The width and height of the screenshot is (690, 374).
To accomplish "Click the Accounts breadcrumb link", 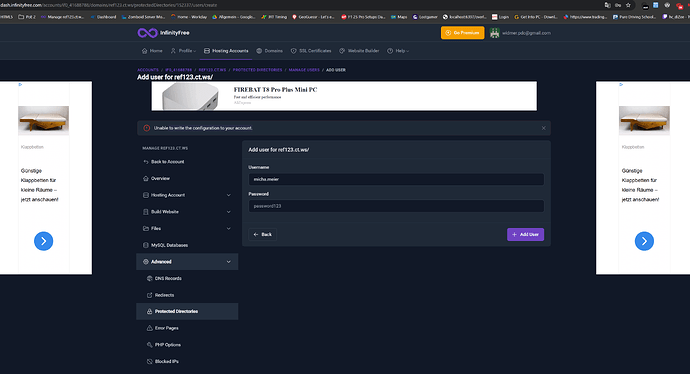I will (148, 70).
